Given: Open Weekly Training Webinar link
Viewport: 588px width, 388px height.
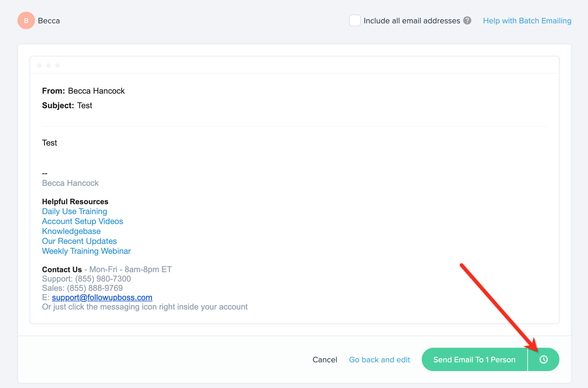Looking at the screenshot, I should (x=86, y=251).
